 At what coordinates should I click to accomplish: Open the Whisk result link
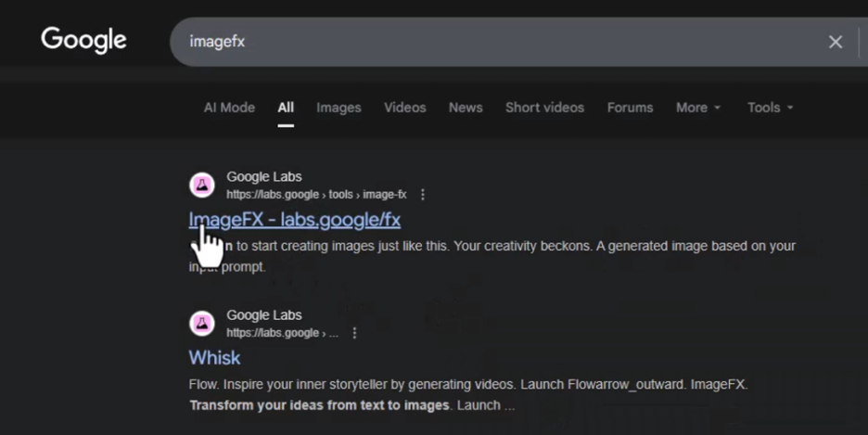[215, 357]
